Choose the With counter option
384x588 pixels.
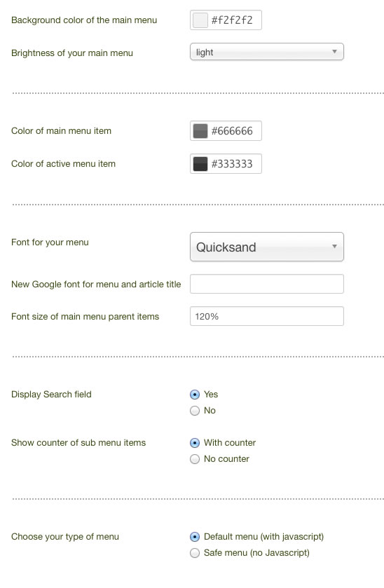195,443
